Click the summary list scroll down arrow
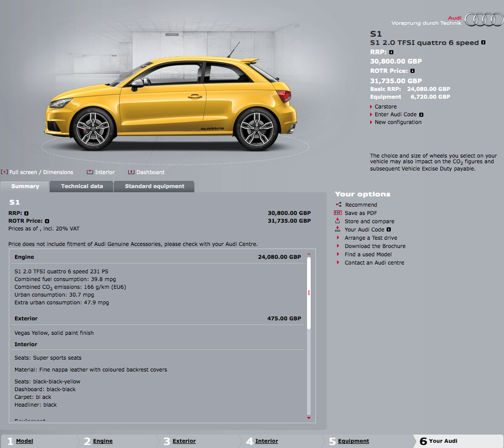The image size is (504, 448). (309, 418)
